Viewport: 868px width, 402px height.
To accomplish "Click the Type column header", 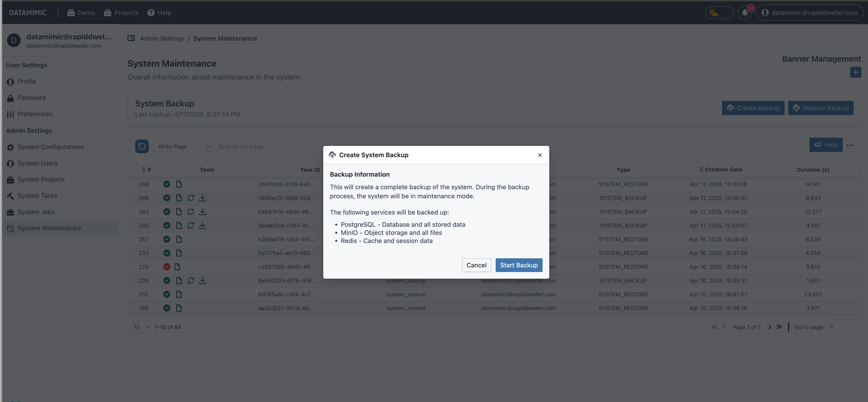I will pos(623,170).
